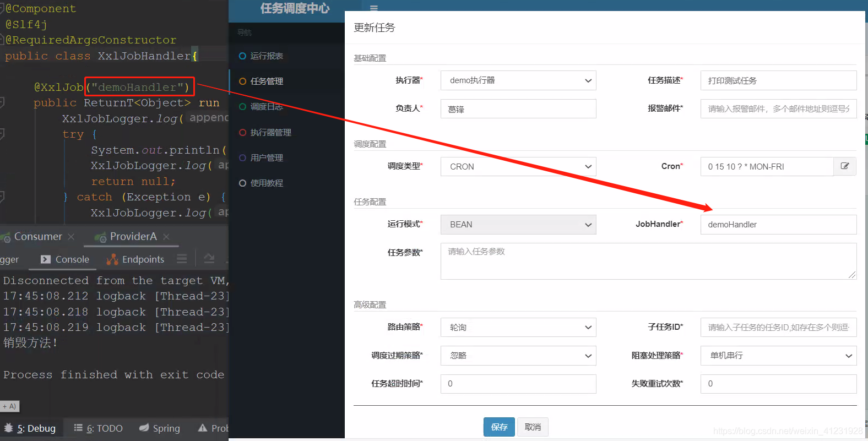
Task: Open the 调度类型 dropdown showing CRON
Action: (x=518, y=167)
